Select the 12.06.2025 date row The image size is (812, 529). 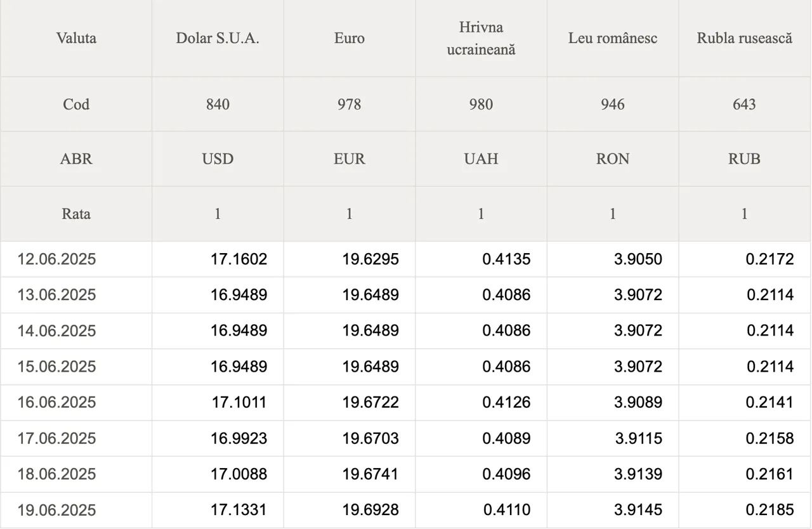click(406, 259)
